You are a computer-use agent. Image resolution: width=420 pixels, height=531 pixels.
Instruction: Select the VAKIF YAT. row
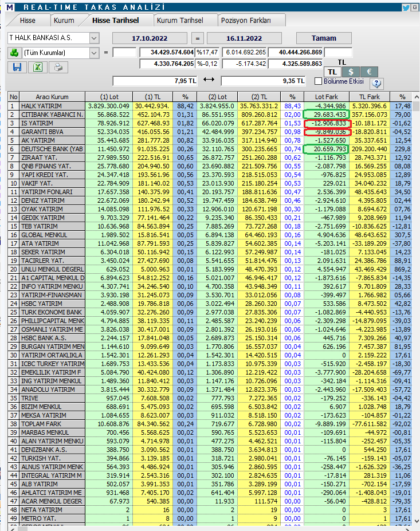(210, 183)
